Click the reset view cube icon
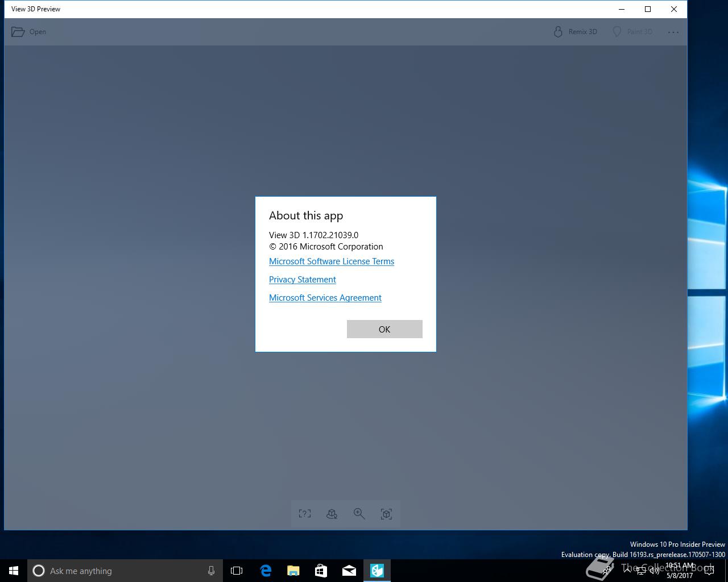This screenshot has height=582, width=728. coord(387,514)
